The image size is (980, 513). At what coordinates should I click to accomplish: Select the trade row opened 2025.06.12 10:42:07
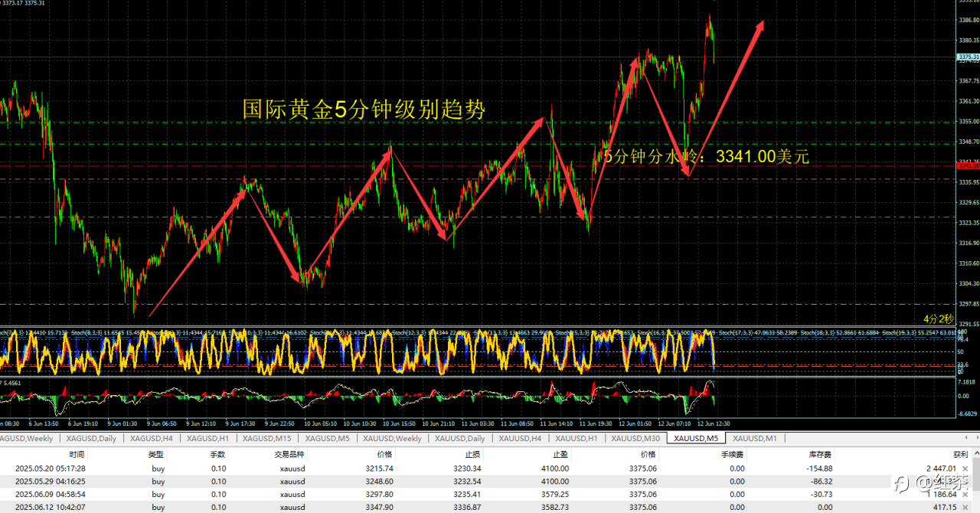point(490,507)
